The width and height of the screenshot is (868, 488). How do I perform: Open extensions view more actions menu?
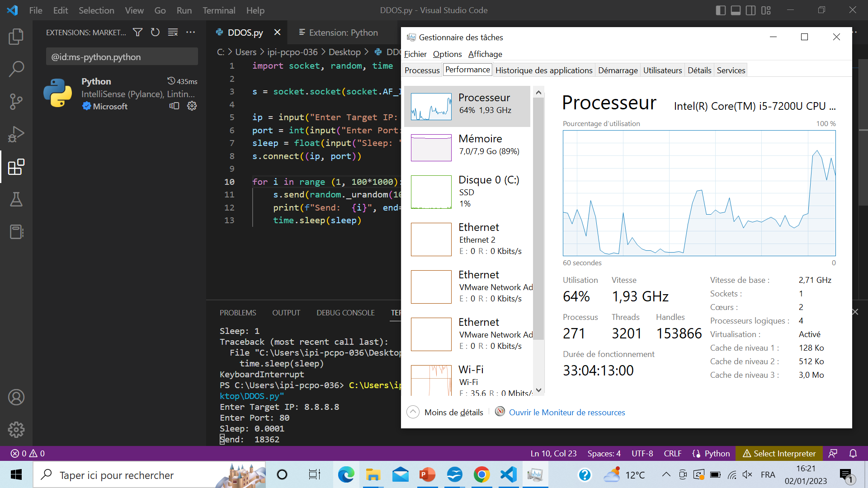pos(191,32)
